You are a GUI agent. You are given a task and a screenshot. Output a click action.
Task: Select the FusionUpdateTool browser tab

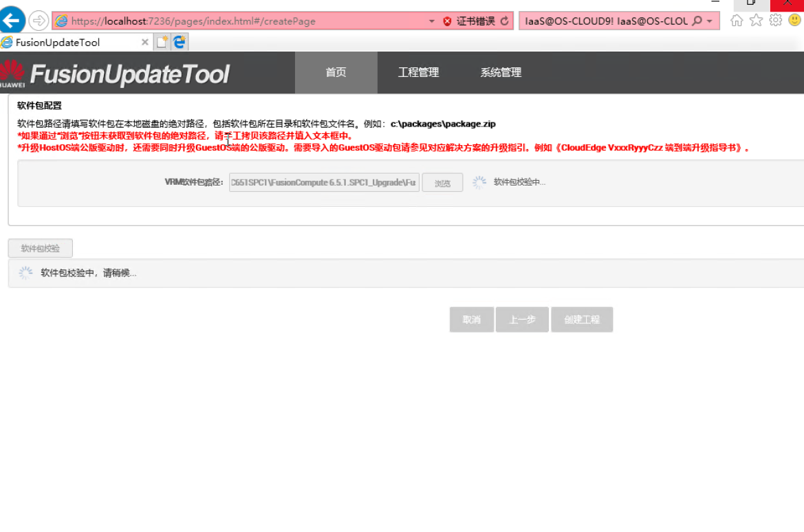[x=72, y=43]
